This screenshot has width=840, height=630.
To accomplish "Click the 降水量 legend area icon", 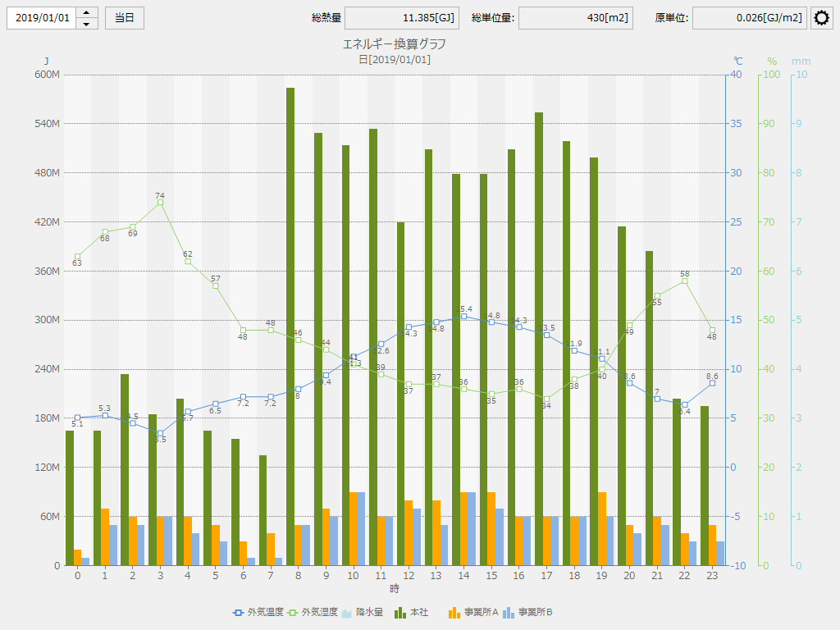I will 345,612.
